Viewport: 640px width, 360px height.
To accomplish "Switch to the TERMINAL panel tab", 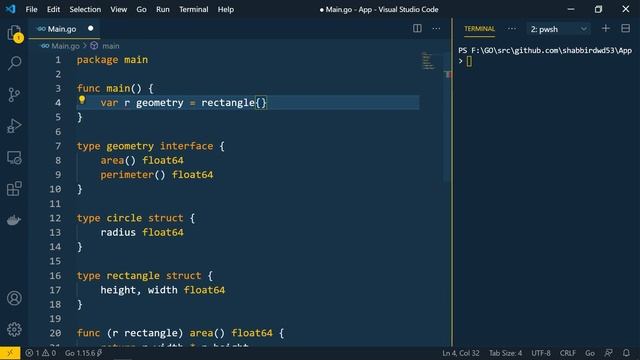I will (x=479, y=29).
